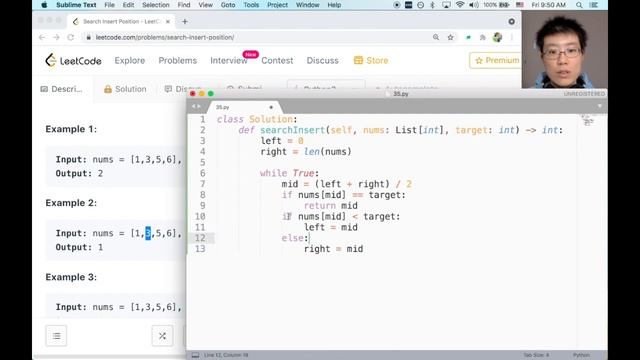
Task: Click the highlighted 3 in Example 2 input
Action: (x=148, y=233)
